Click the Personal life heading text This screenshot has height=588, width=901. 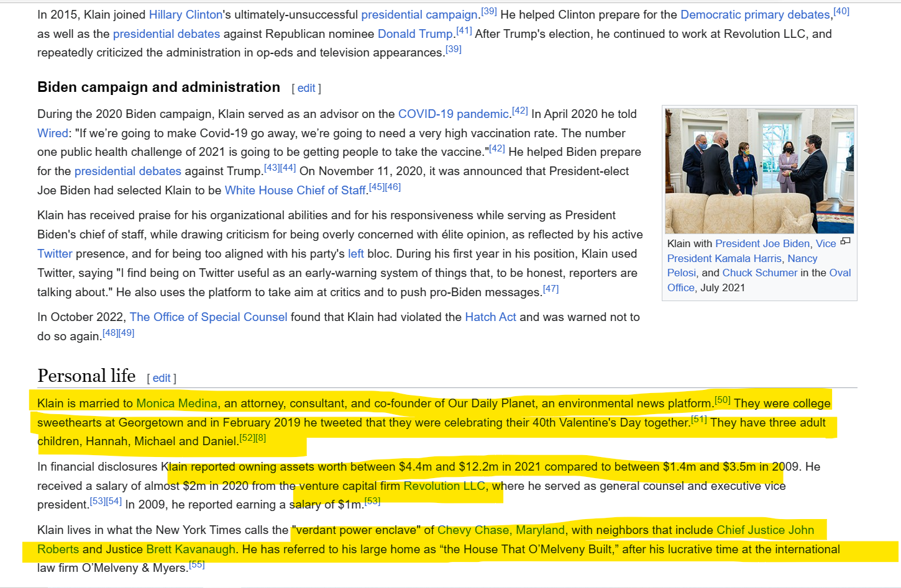click(x=86, y=376)
